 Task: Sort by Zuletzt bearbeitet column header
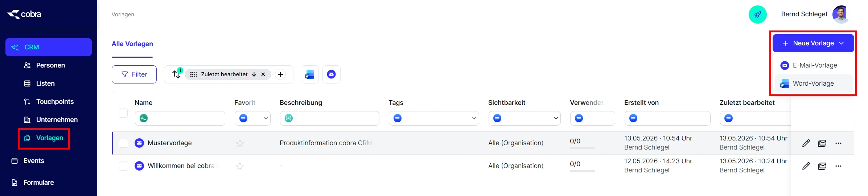[747, 103]
